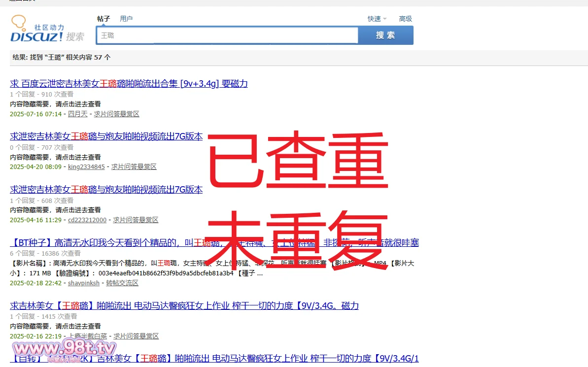The height and width of the screenshot is (367, 588).
Task: Open author profile cd223212000
Action: (87, 220)
